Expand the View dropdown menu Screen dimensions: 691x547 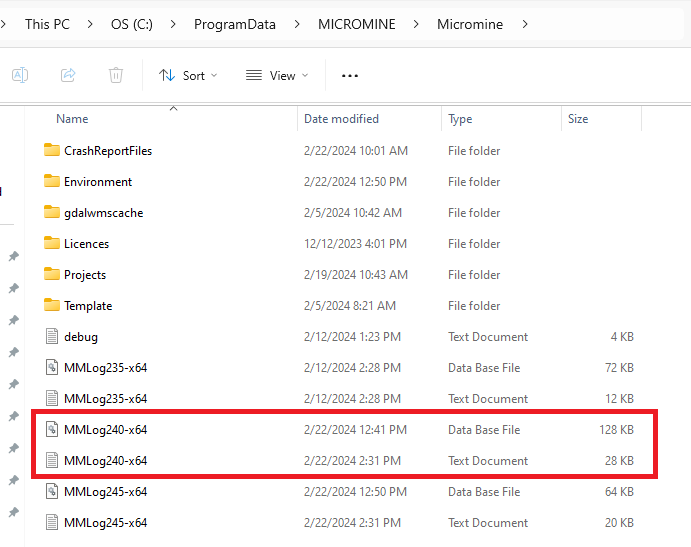click(x=277, y=75)
